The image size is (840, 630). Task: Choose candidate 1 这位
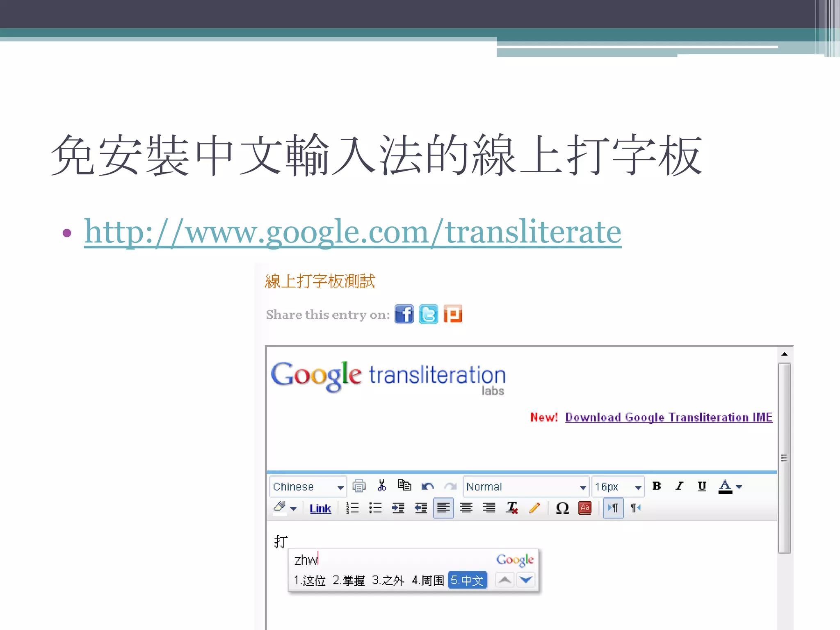point(310,580)
